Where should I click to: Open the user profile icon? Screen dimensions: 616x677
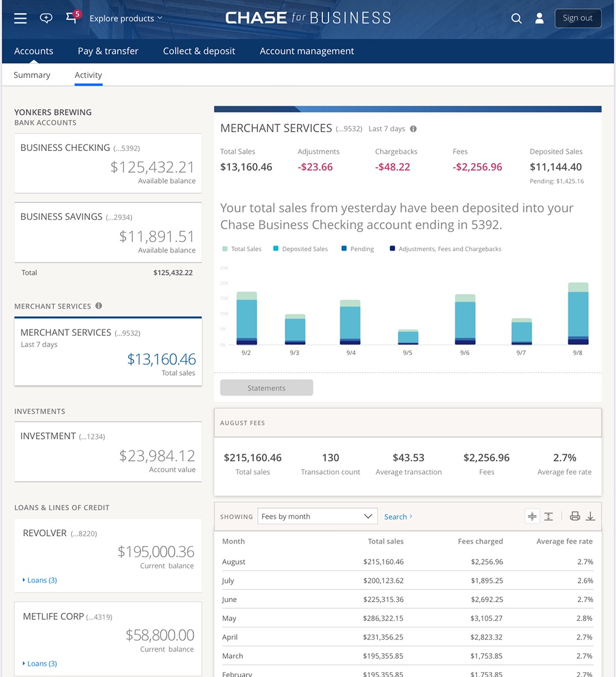point(539,18)
